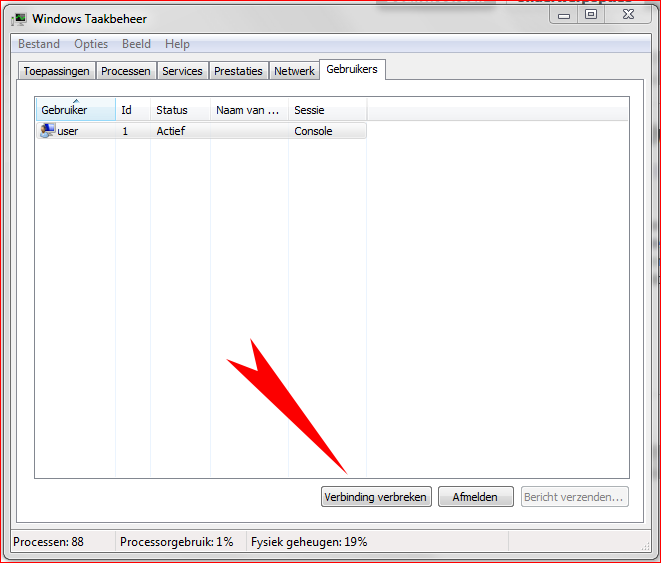Click the Id column header

click(133, 110)
